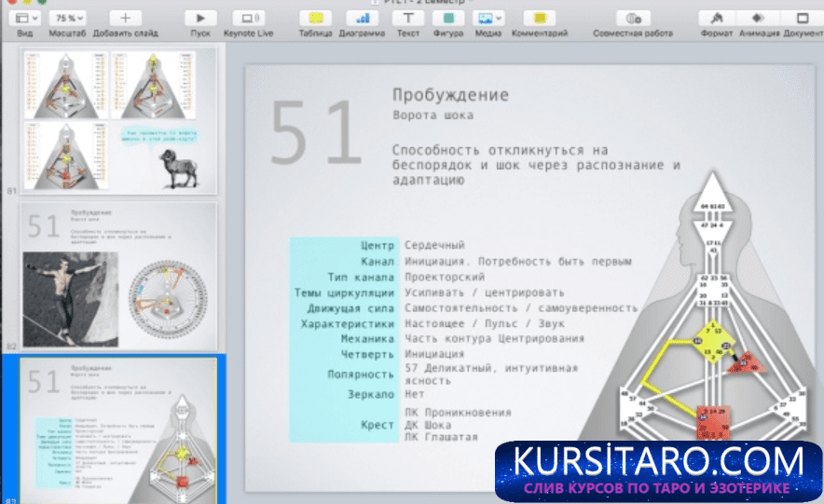Open the Документ inspector panel
Viewport: 824px width, 504px height.
tap(803, 18)
